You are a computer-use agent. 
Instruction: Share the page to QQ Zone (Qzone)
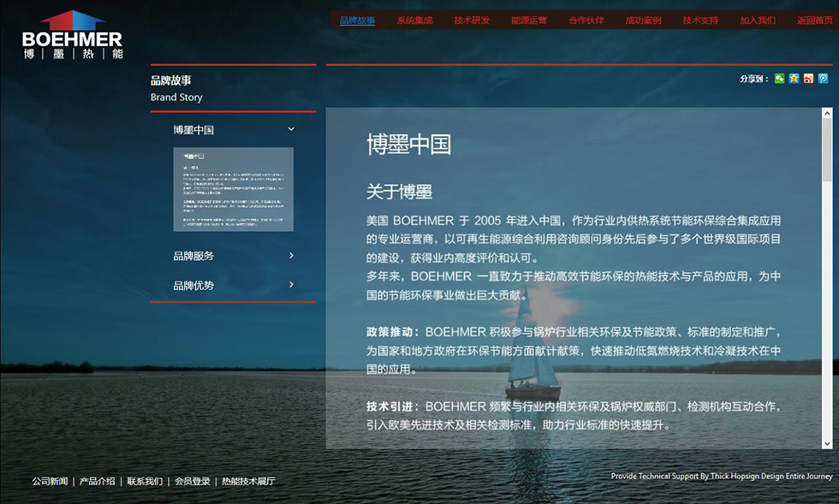point(794,79)
